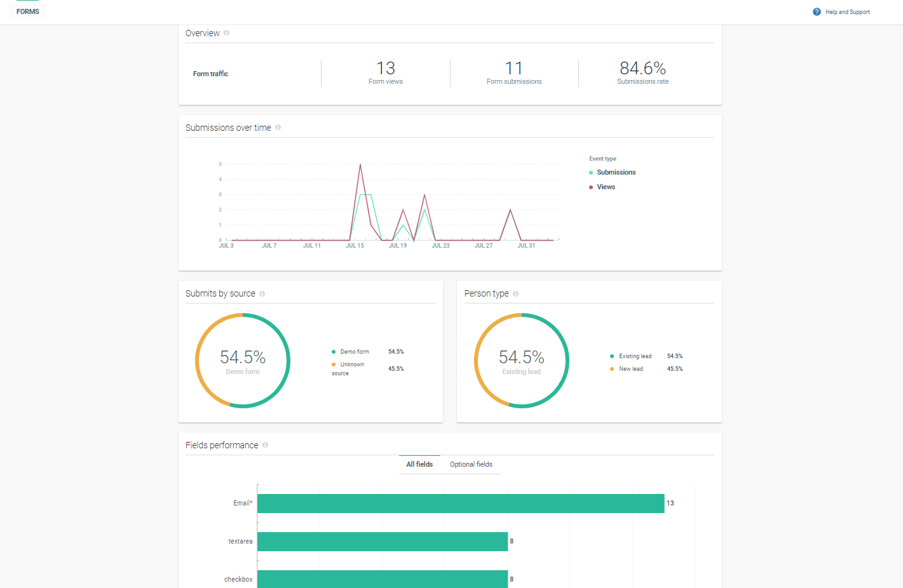Click info icon next to Fields performance
This screenshot has height=588, width=903.
(265, 445)
